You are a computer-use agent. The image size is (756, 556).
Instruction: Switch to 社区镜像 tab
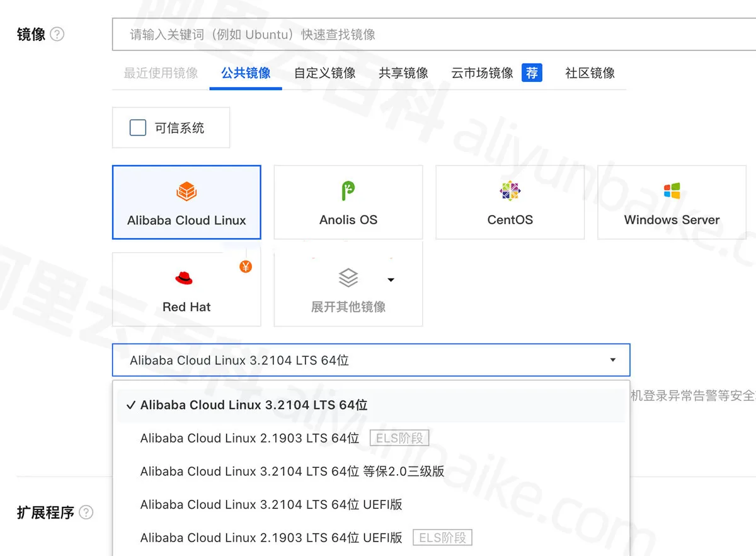pyautogui.click(x=590, y=73)
